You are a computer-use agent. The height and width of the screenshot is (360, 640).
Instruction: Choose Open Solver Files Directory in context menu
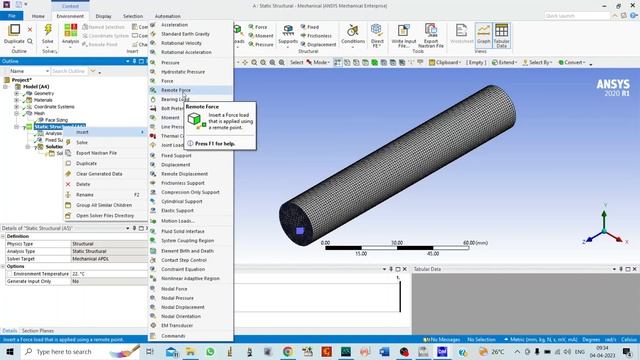104,216
